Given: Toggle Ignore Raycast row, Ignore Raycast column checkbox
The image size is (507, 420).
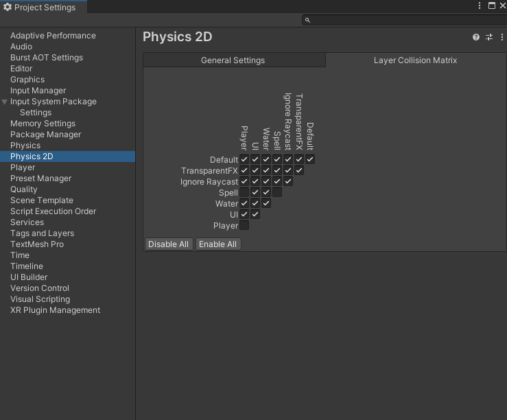Looking at the screenshot, I should pos(288,181).
